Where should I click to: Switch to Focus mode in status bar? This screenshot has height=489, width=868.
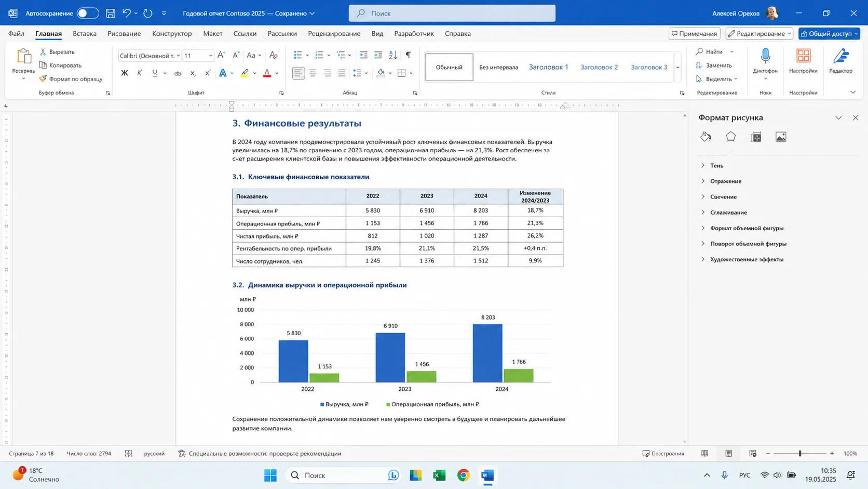click(663, 453)
